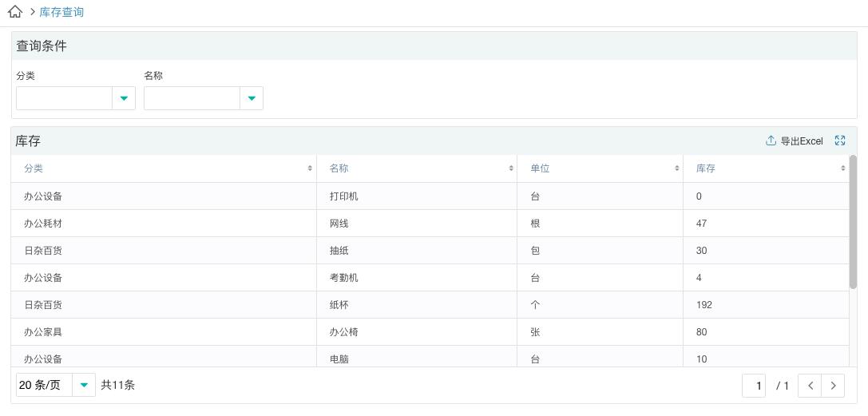Sort table by 名称 column
868x416 pixels.
511,168
